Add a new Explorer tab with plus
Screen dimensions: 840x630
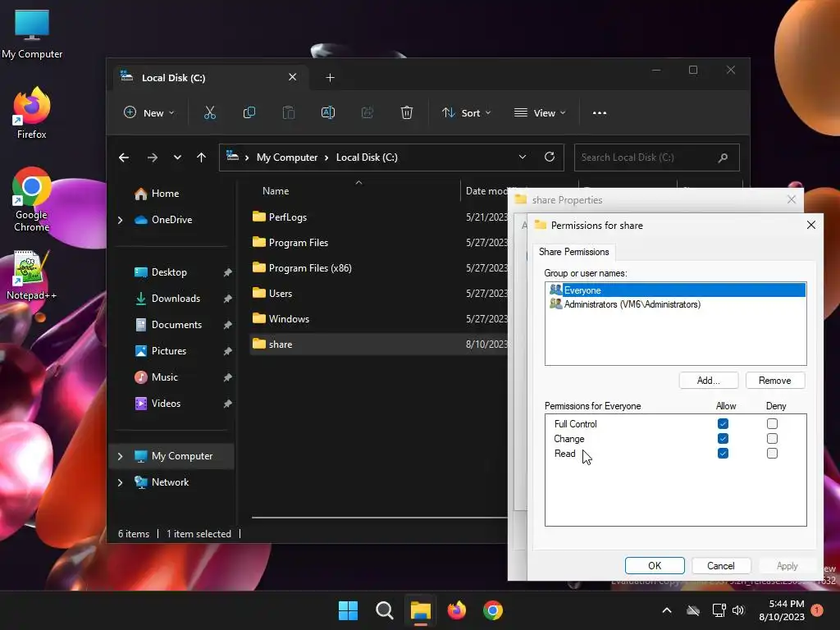tap(330, 78)
